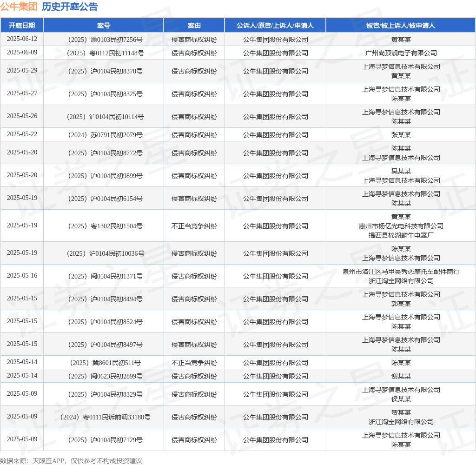Select defendant "郭某某"

pos(401,304)
